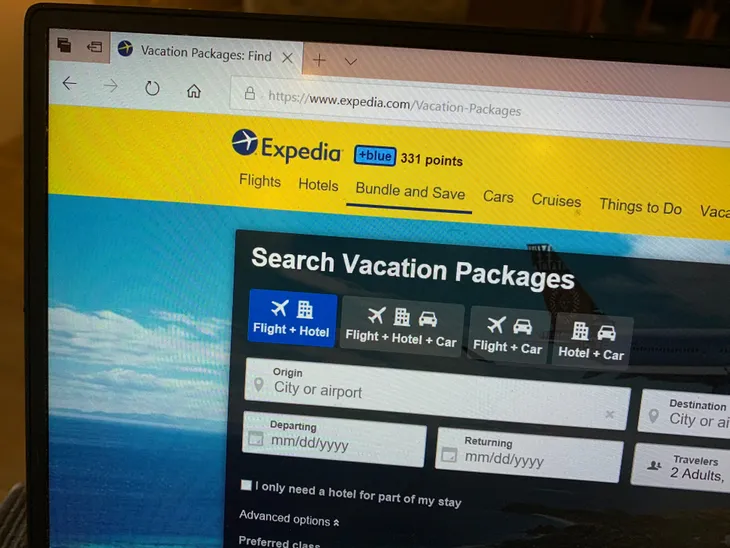Click the +blue rewards badge
Screen dimensions: 730x548
pos(375,156)
